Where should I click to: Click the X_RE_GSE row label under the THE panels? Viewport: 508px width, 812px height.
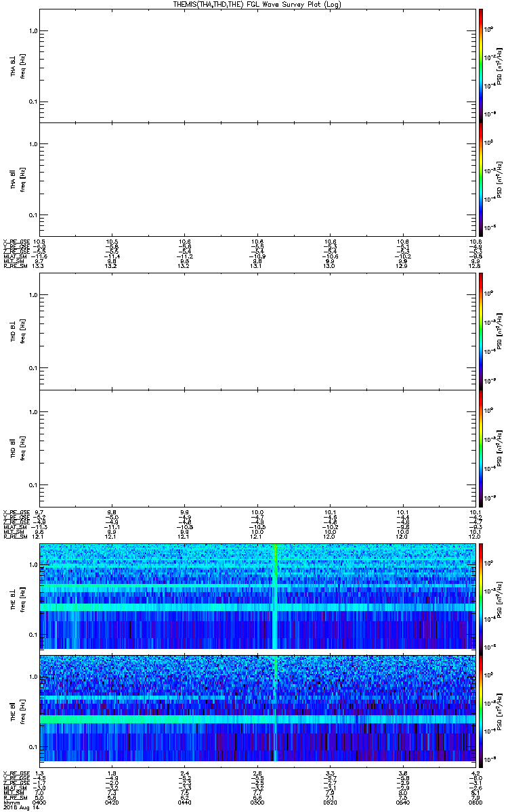15,773
